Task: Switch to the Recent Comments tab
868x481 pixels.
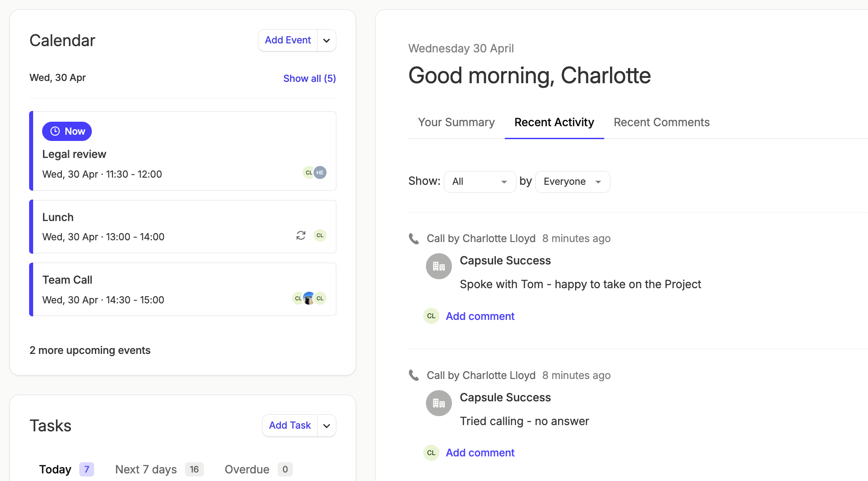Action: tap(662, 123)
